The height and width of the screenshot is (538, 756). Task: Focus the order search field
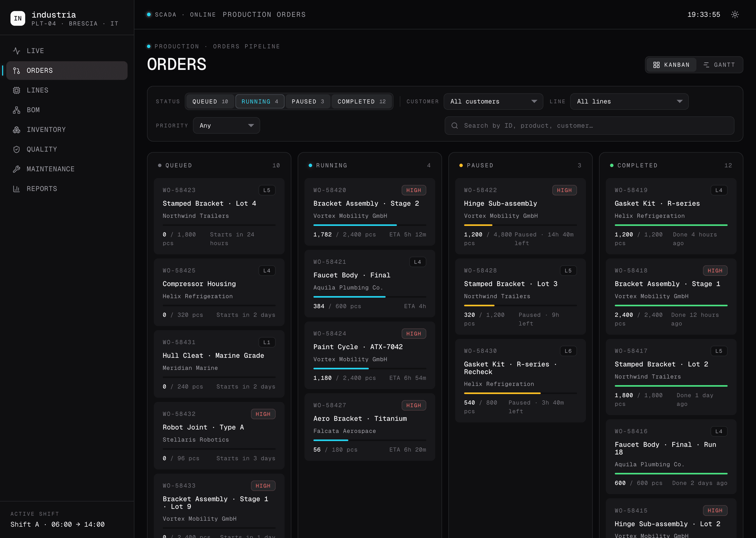click(589, 126)
